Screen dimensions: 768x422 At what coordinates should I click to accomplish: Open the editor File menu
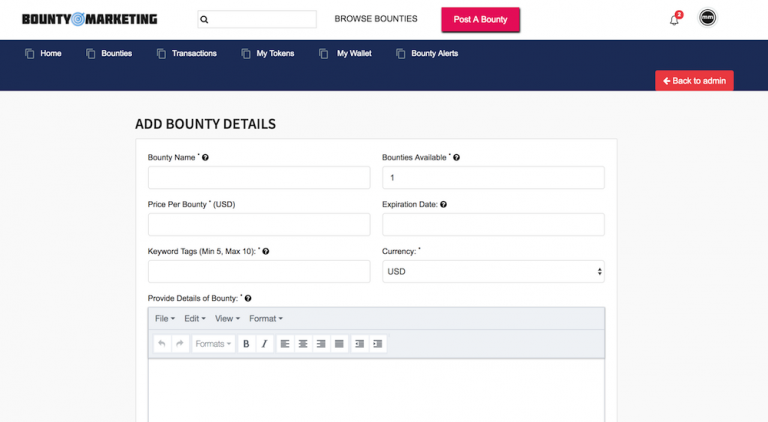[165, 319]
